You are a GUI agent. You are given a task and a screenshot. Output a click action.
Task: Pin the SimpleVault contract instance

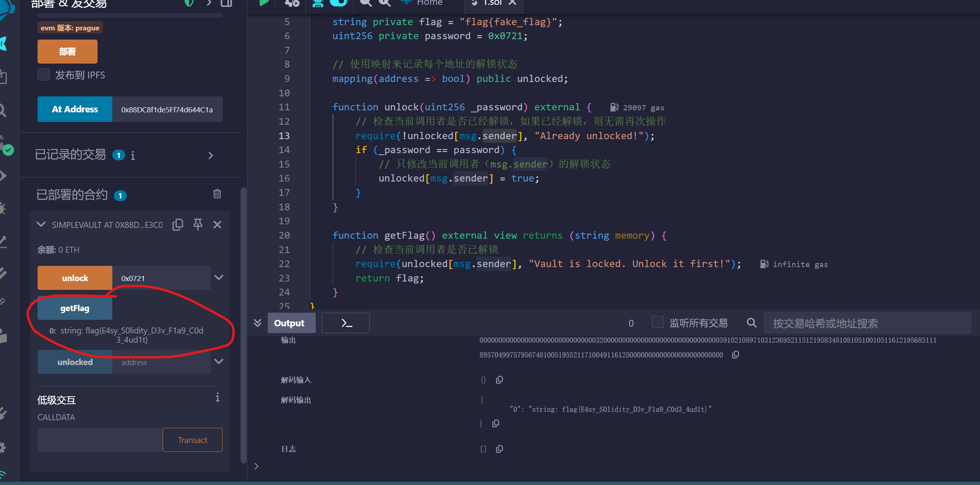[198, 225]
